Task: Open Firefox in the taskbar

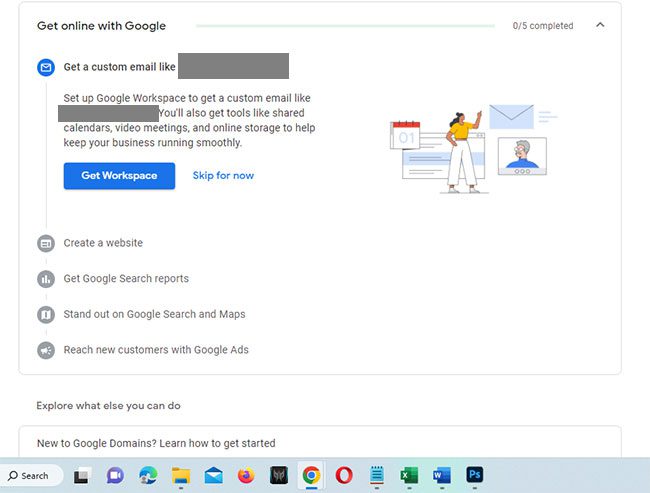Action: coord(246,475)
